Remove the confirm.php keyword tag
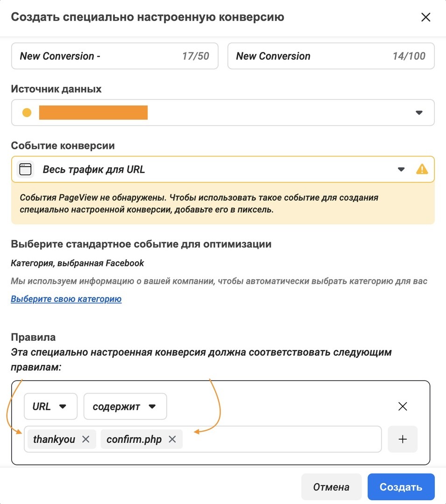The height and width of the screenshot is (504, 446). pos(172,439)
